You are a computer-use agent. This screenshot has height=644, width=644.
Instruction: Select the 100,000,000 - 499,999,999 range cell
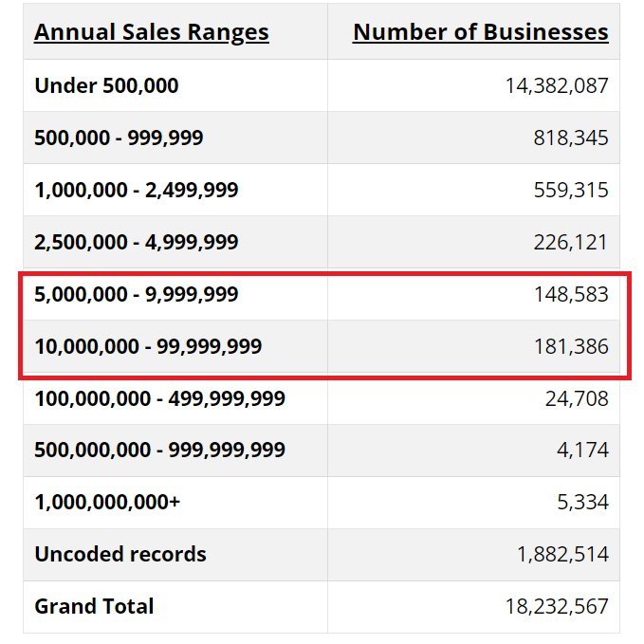[159, 398]
